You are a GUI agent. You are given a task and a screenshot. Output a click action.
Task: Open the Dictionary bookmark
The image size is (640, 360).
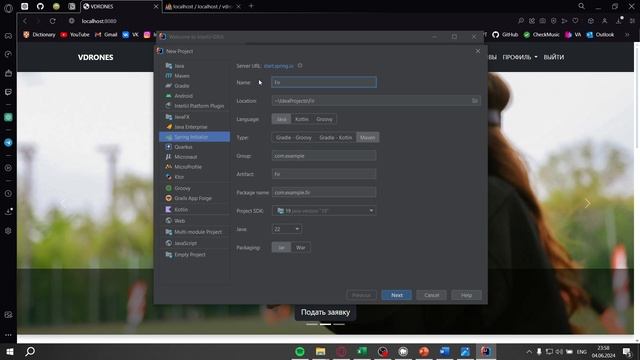pyautogui.click(x=39, y=35)
